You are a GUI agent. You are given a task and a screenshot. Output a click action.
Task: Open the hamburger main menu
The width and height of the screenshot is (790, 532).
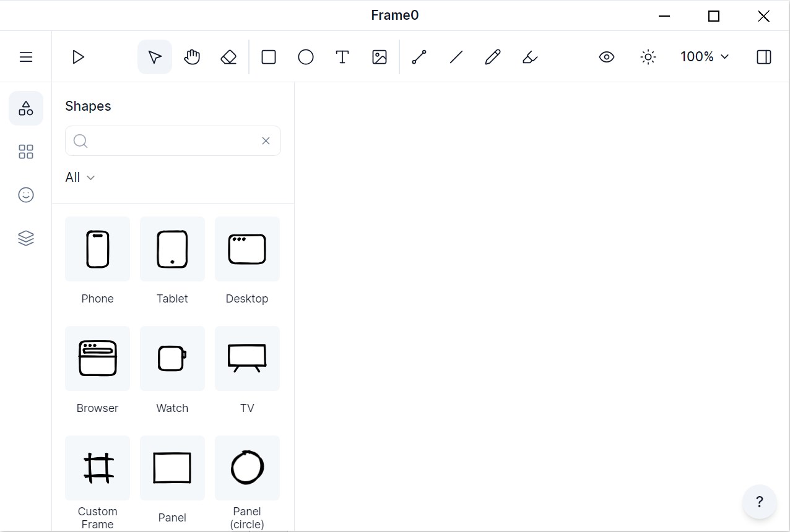[x=26, y=57]
